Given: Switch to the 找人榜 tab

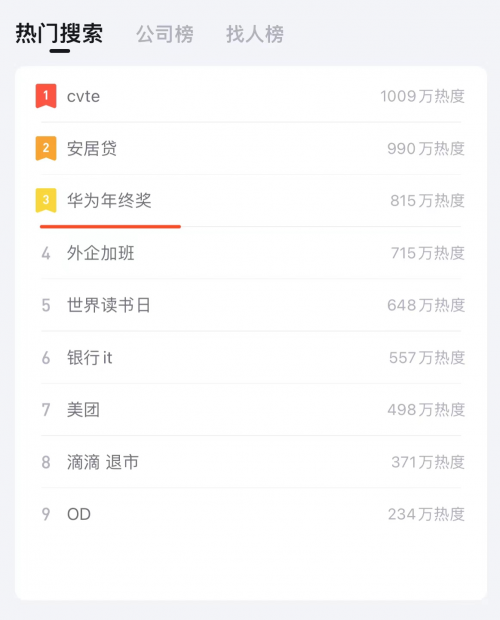Looking at the screenshot, I should click(x=255, y=34).
